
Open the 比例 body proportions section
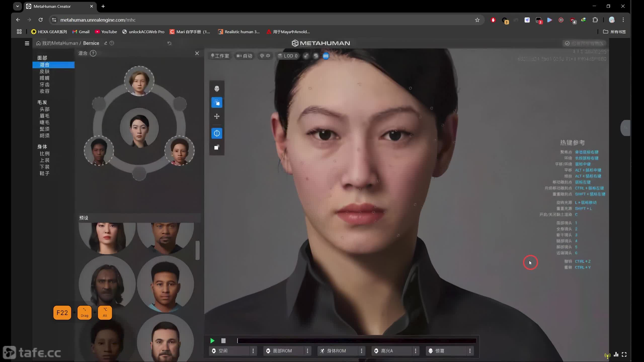coord(45,154)
